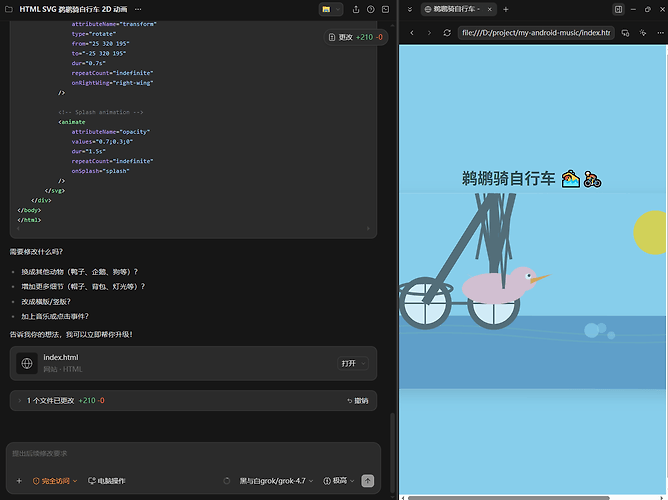
Task: Open the yellow folder dropdown in the header
Action: click(x=331, y=9)
